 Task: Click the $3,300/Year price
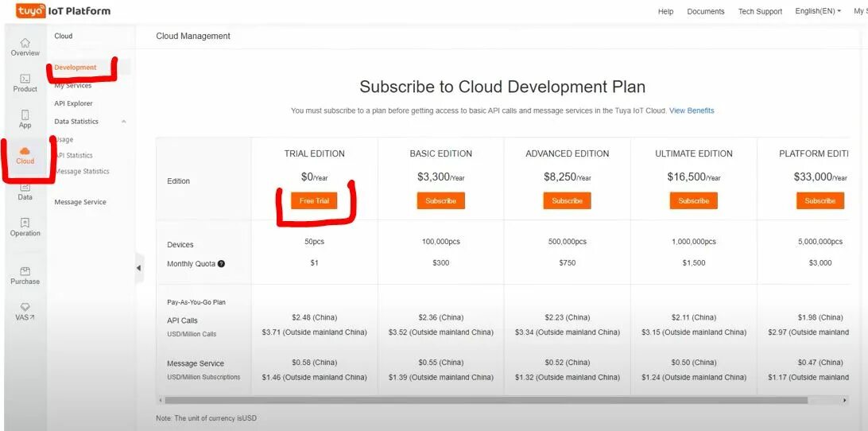pyautogui.click(x=440, y=177)
